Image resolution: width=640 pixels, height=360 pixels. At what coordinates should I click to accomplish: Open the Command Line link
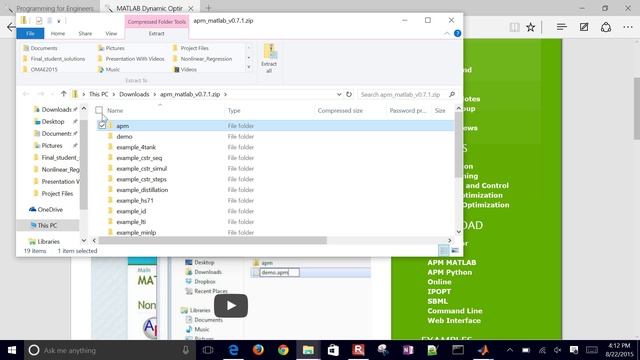click(455, 311)
